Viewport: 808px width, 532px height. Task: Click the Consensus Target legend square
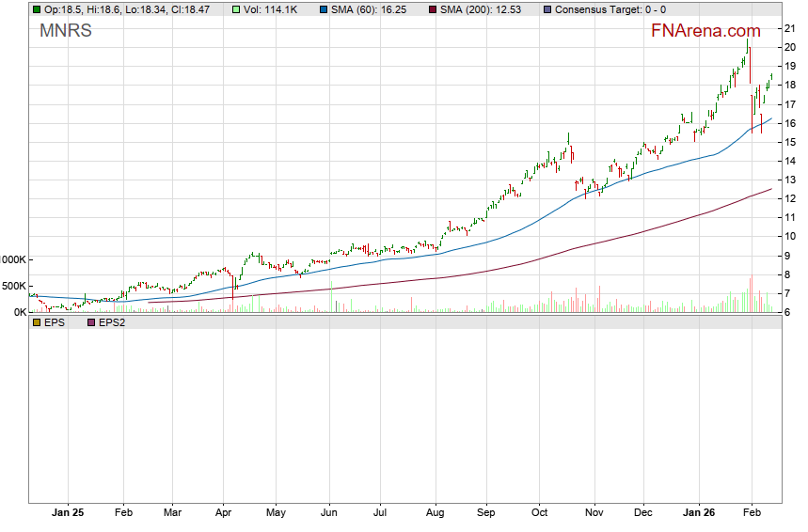point(547,9)
